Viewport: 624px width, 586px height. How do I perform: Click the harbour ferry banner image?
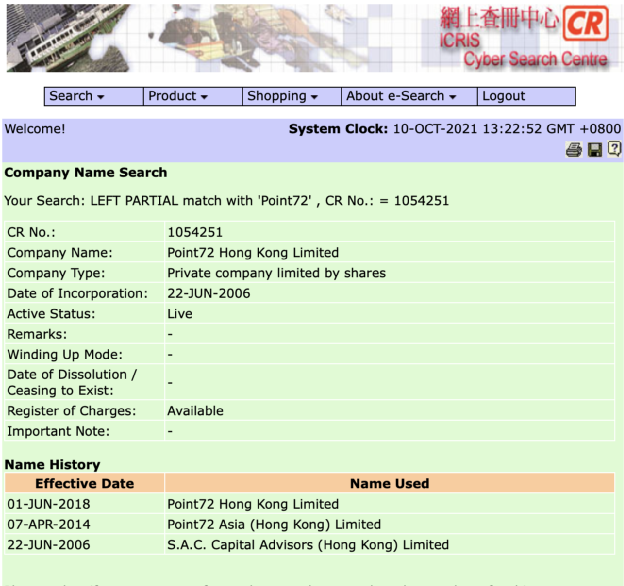70,38
